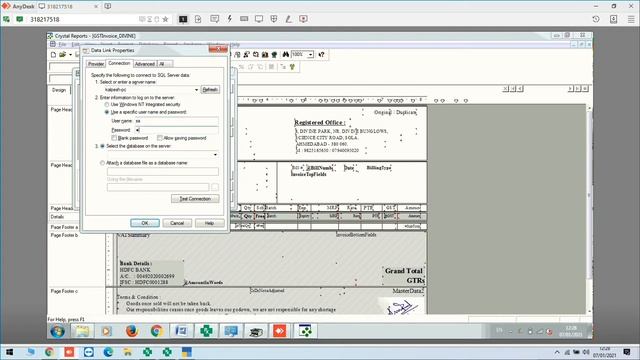640x360 pixels.
Task: Click the AnyDesk lightning actions icon
Action: pyautogui.click(x=229, y=19)
